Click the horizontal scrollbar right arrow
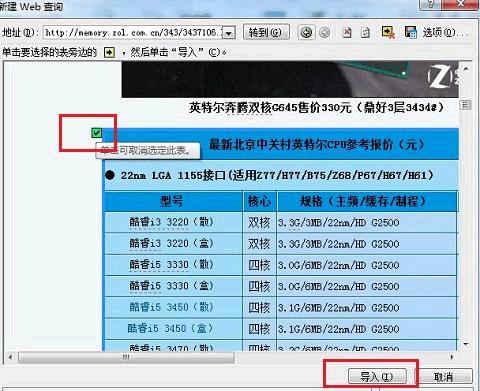480x391 pixels. [x=452, y=357]
